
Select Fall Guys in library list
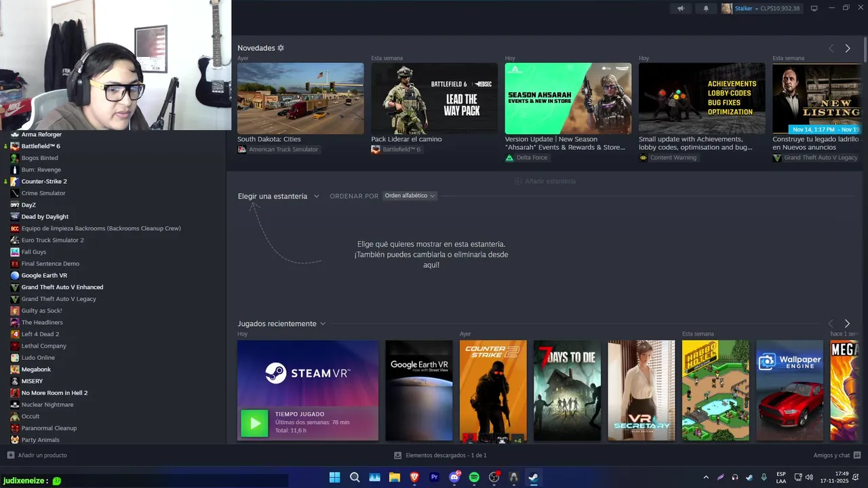(34, 252)
